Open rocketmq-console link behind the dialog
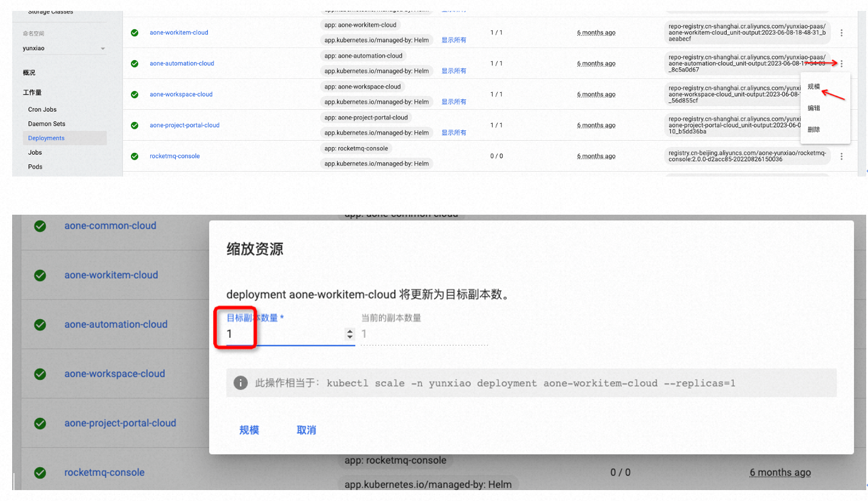The width and height of the screenshot is (868, 501). click(104, 472)
